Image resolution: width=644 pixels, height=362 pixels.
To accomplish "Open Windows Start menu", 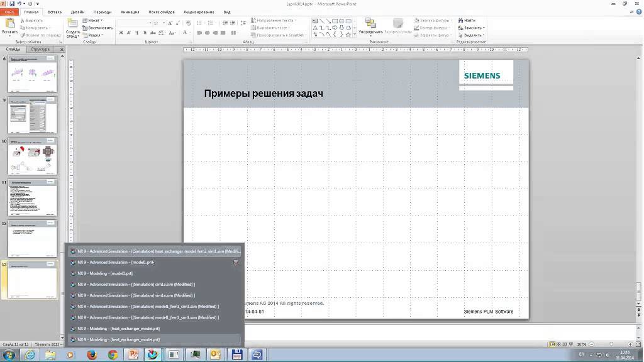I will (x=9, y=354).
